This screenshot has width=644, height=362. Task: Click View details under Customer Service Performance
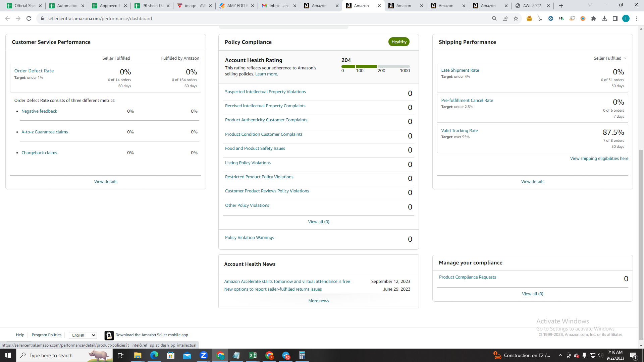pos(106,182)
